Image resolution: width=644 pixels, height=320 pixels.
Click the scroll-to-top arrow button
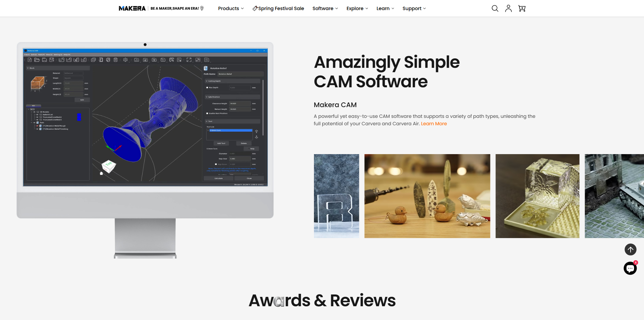click(631, 249)
